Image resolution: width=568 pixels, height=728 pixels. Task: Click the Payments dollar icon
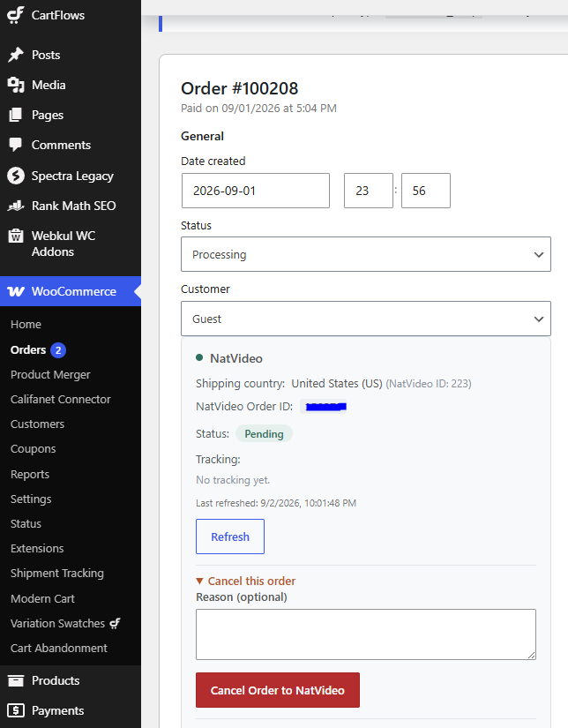pos(15,710)
